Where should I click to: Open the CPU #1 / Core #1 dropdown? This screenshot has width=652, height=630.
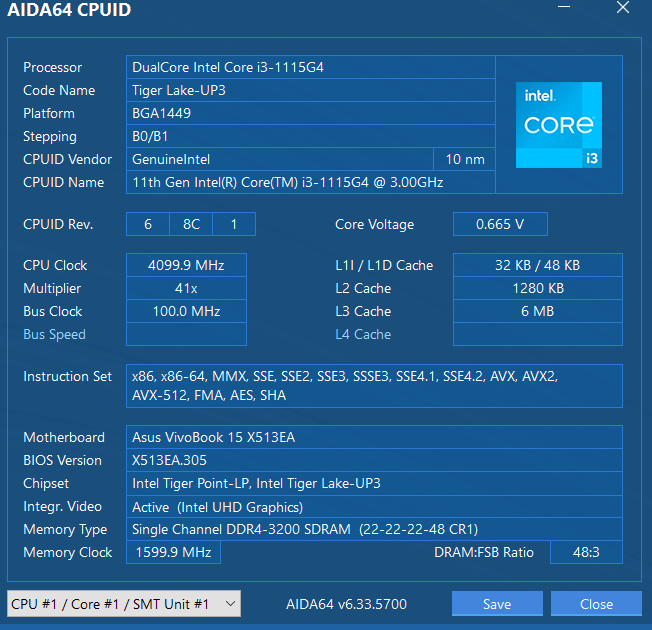point(124,603)
